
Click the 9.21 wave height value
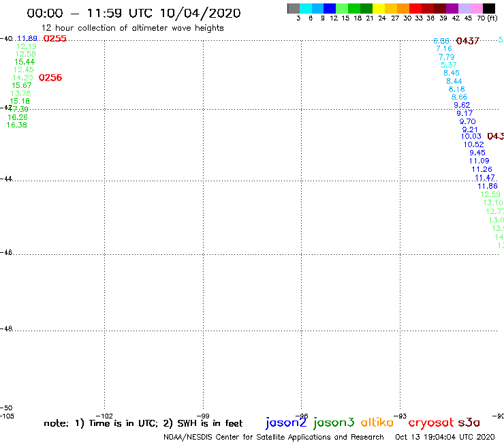470,129
